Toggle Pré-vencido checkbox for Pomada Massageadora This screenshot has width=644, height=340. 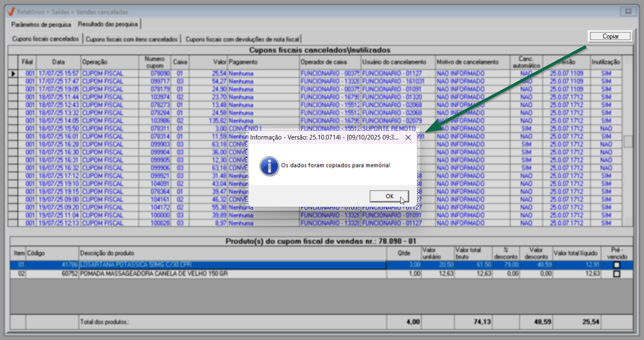coord(617,274)
